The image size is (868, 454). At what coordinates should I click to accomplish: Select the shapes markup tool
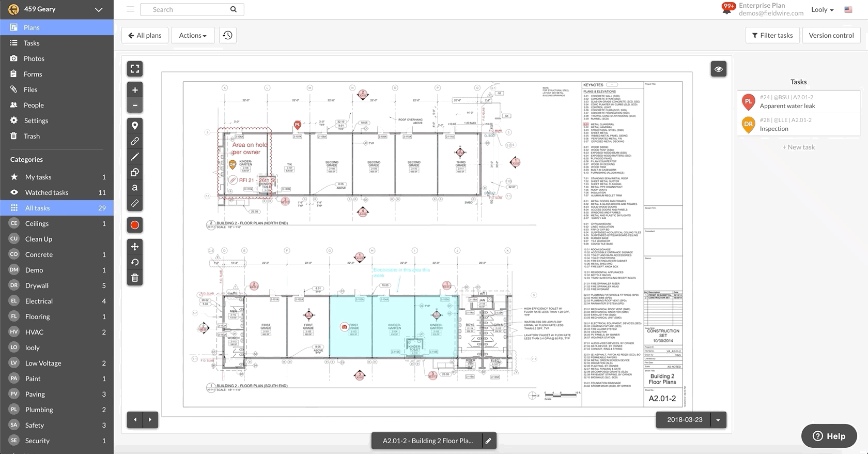point(135,172)
